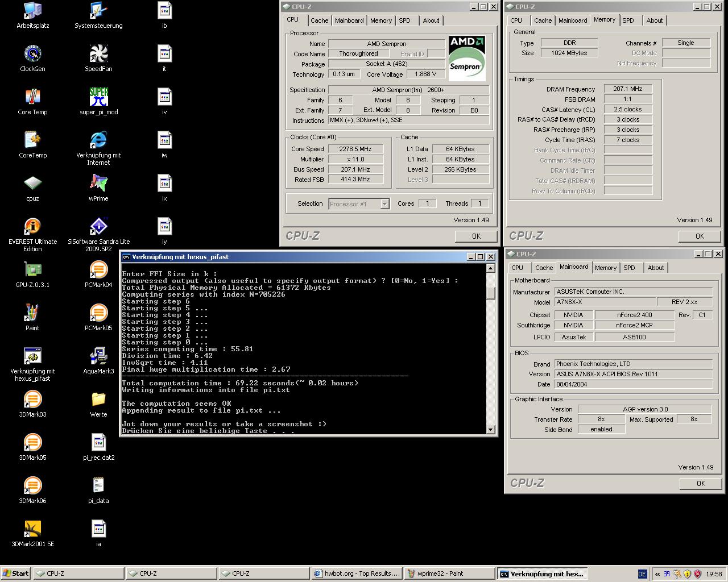
Task: Click the DRAM Frequency 207.1 MHz field
Action: [x=628, y=89]
